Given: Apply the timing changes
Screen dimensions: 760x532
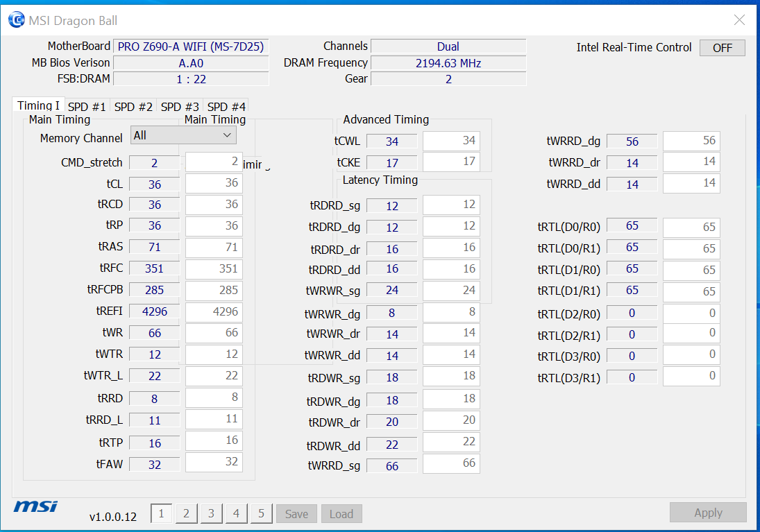Looking at the screenshot, I should 708,512.
